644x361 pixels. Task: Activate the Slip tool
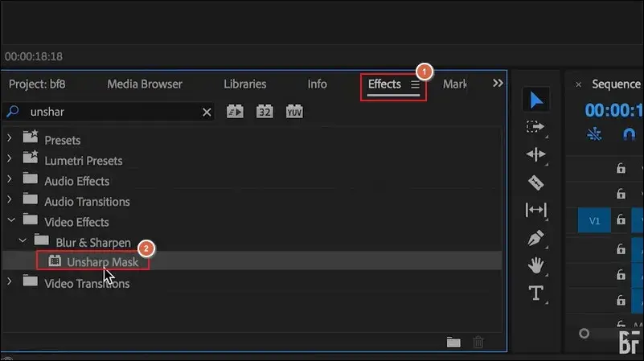point(535,210)
